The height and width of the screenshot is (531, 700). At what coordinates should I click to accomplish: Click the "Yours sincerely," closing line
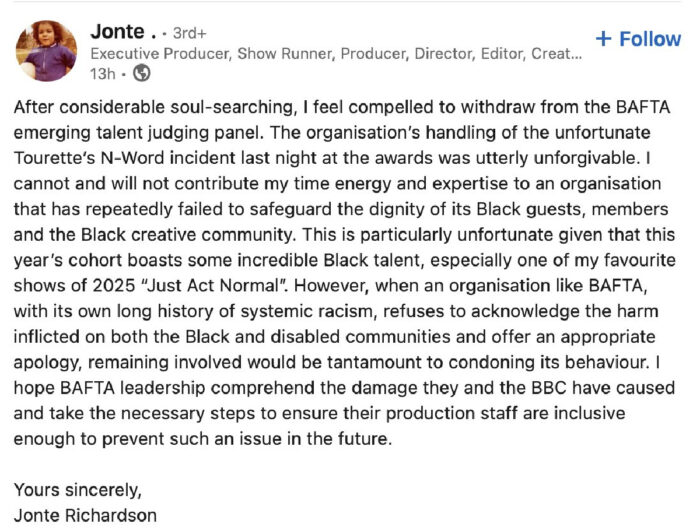[78, 490]
